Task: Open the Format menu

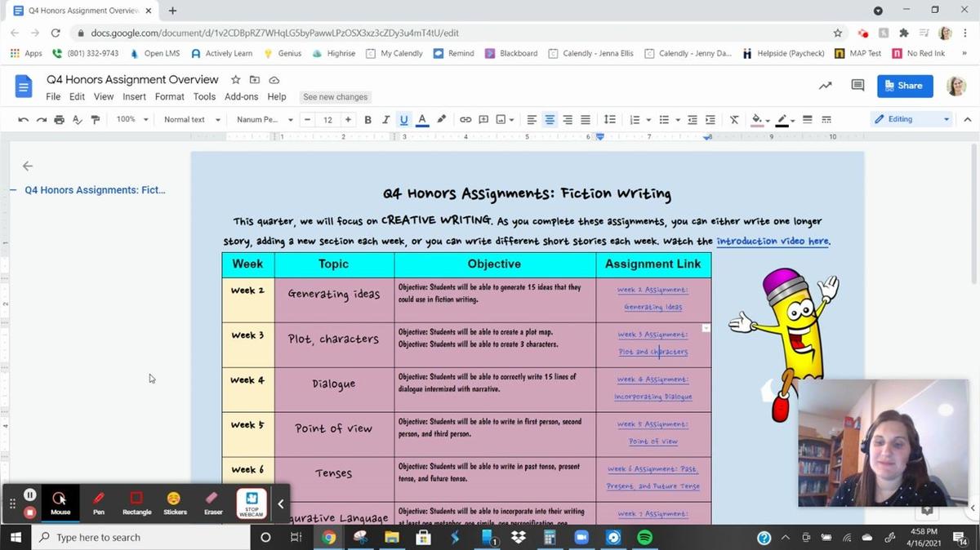Action: (x=170, y=96)
